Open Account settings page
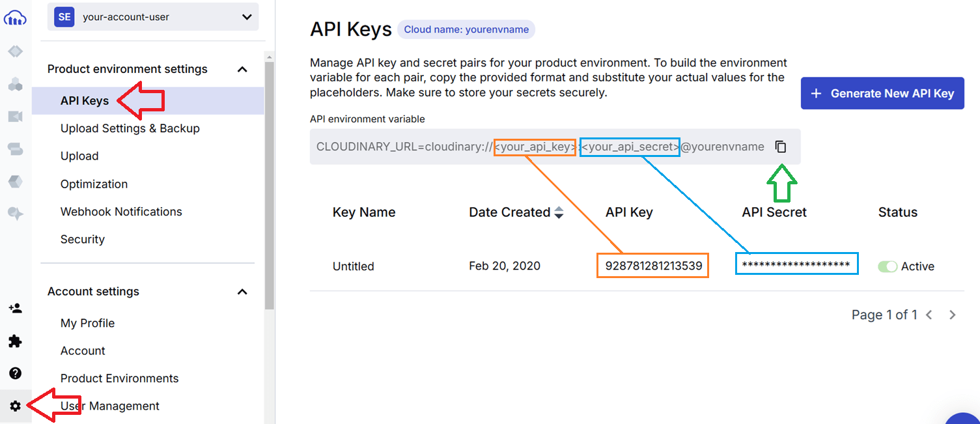This screenshot has height=424, width=980. coord(83,350)
